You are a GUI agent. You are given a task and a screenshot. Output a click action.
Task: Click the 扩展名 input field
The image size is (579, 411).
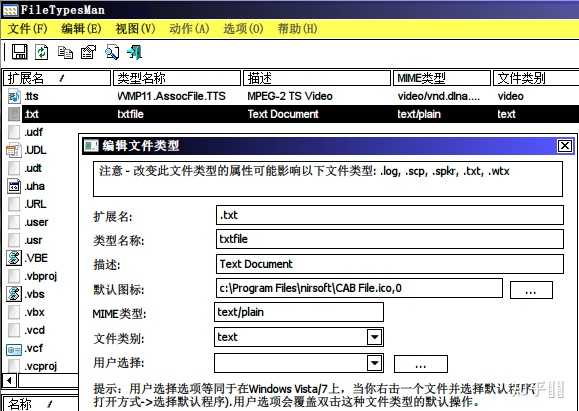(x=390, y=215)
